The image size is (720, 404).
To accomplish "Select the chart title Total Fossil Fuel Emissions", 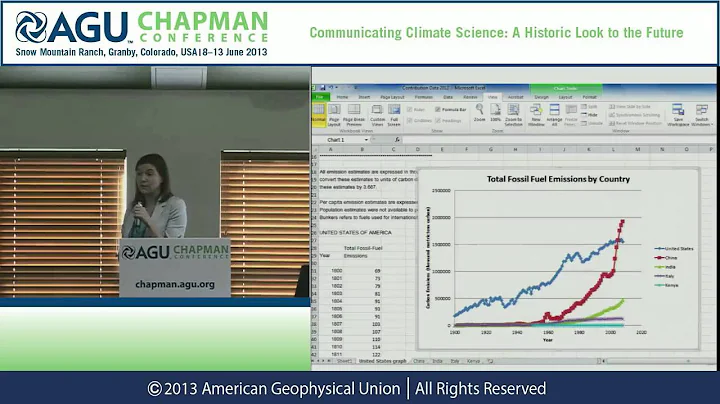I will coord(558,179).
